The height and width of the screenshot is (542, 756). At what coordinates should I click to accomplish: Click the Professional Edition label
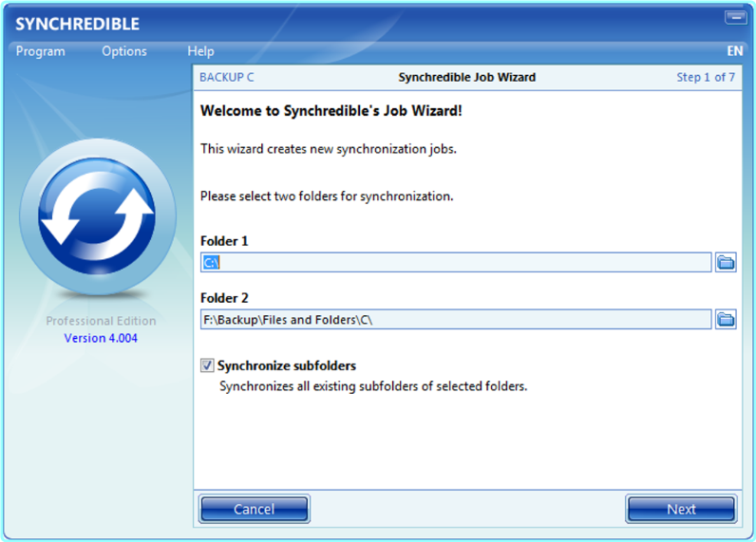[x=101, y=321]
